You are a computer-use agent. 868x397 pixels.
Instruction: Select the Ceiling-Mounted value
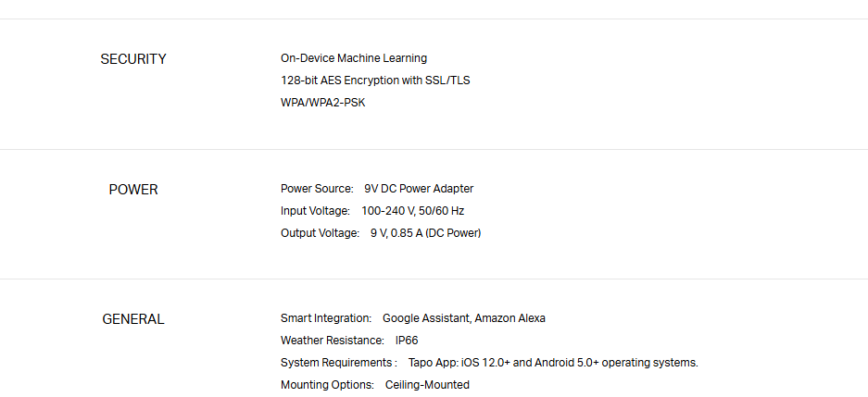427,385
